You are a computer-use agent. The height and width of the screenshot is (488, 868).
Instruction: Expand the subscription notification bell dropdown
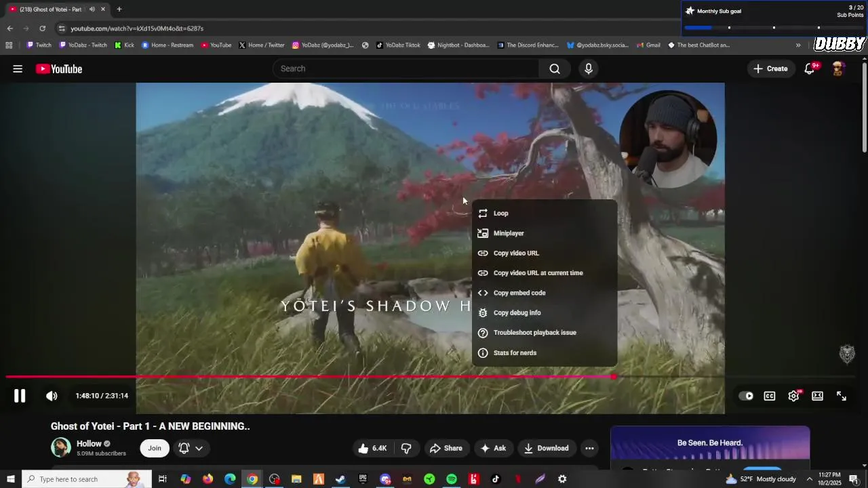(x=191, y=448)
